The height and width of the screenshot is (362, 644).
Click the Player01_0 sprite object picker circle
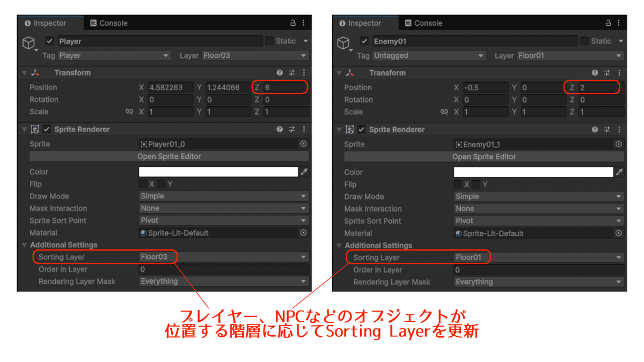(303, 144)
